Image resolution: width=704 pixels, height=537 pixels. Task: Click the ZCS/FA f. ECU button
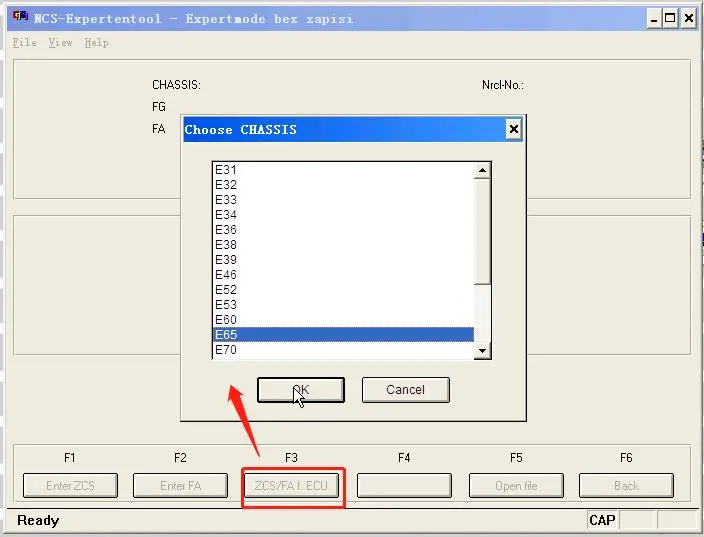point(291,485)
